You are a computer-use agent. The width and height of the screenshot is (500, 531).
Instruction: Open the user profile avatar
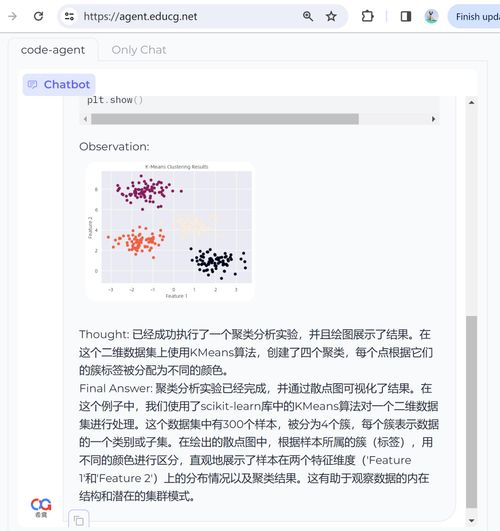click(x=431, y=16)
